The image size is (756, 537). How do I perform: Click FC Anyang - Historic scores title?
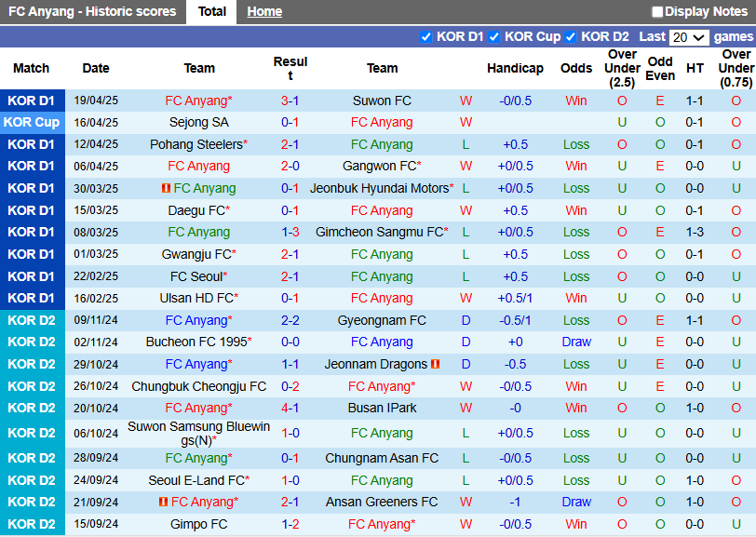point(92,11)
